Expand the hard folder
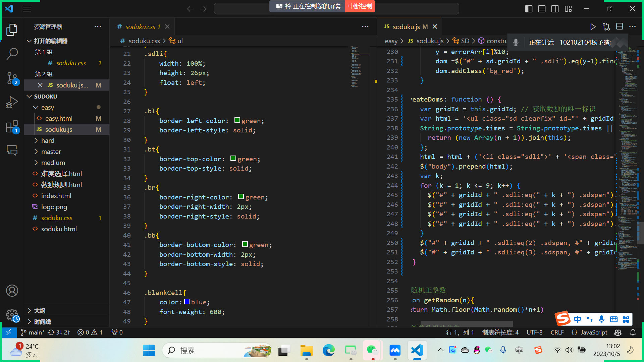This screenshot has width=644, height=362. (x=48, y=140)
